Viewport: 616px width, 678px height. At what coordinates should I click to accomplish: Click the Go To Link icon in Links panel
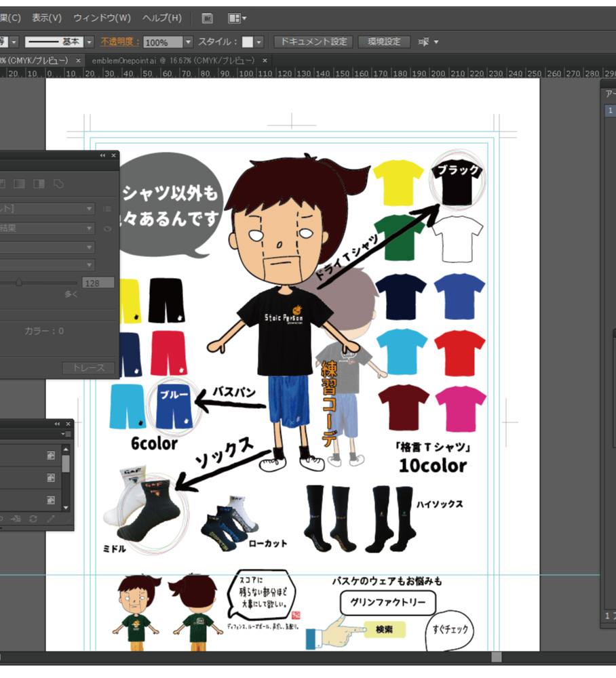(x=14, y=519)
